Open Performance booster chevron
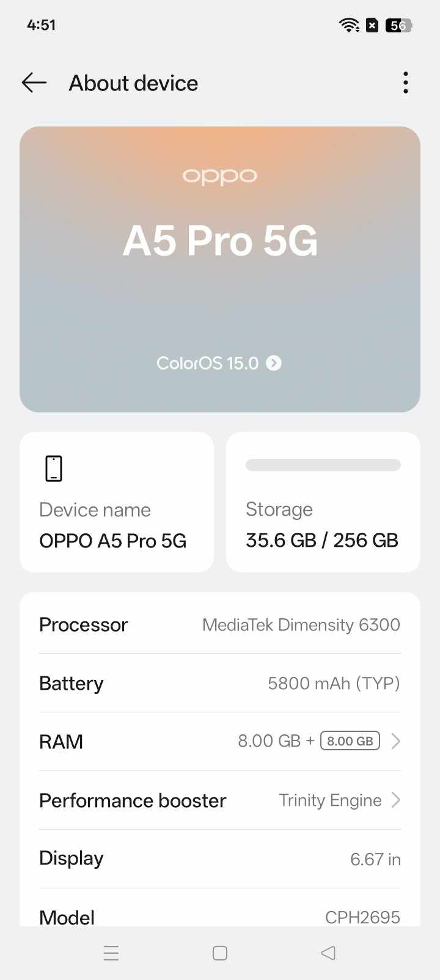This screenshot has height=980, width=440. pos(395,800)
